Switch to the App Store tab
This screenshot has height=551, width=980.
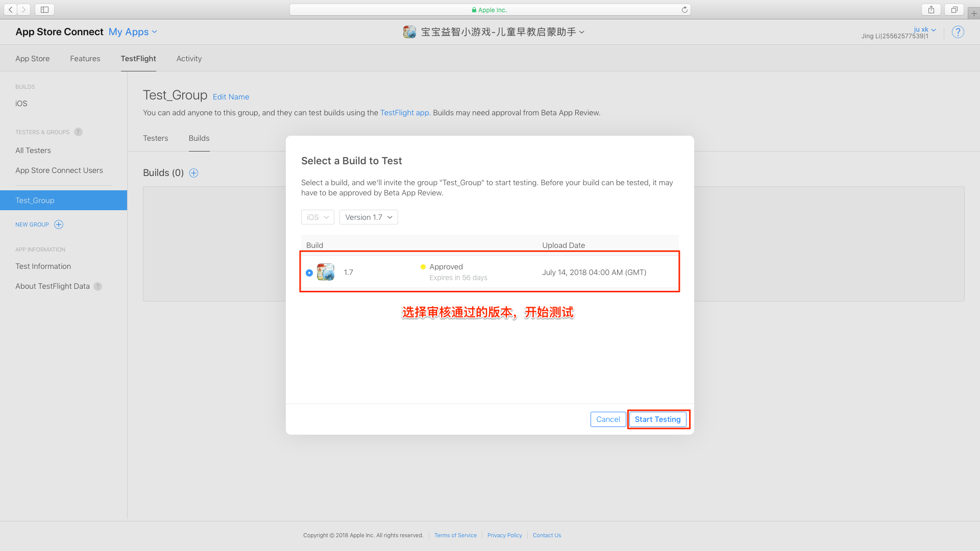(33, 59)
